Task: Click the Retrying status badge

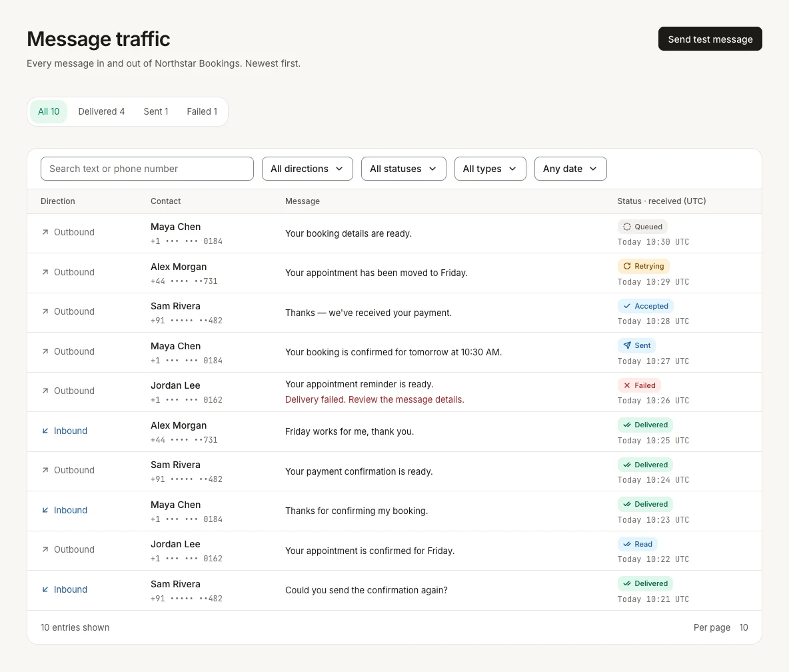Action: click(x=644, y=266)
